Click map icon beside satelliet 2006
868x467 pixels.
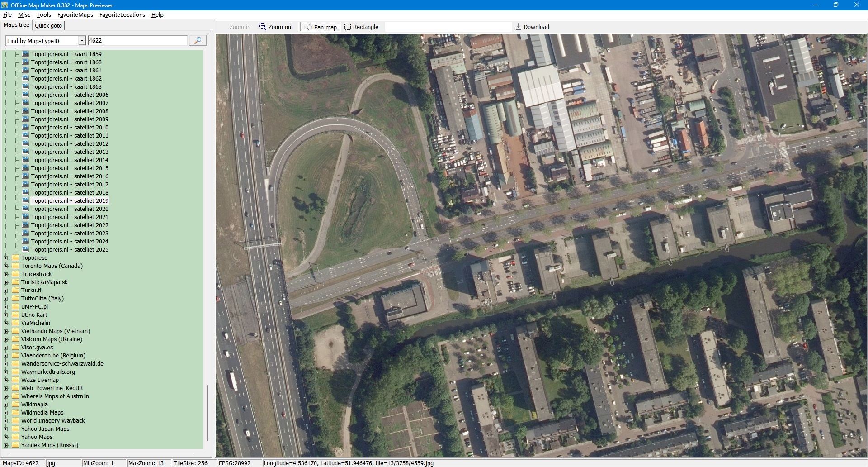click(x=26, y=95)
